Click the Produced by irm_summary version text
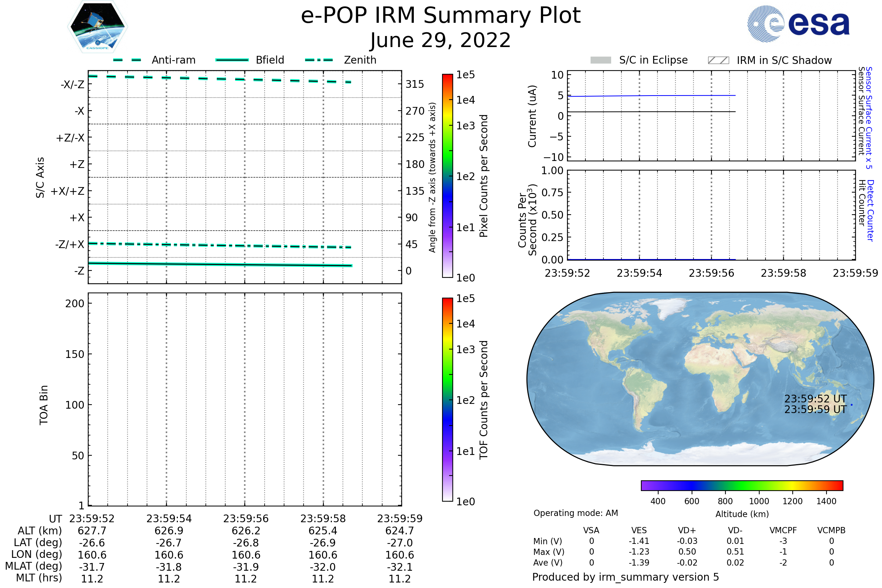The image size is (882, 588). (x=625, y=577)
